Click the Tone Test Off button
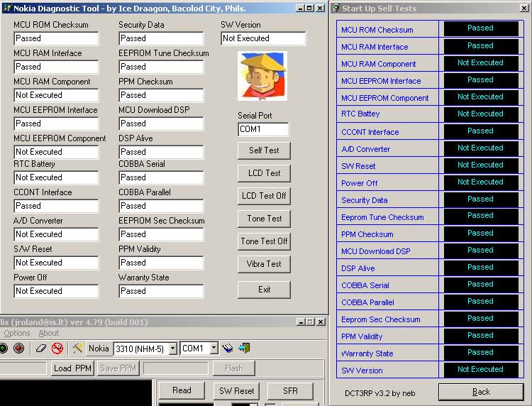532x406 pixels. [x=264, y=241]
